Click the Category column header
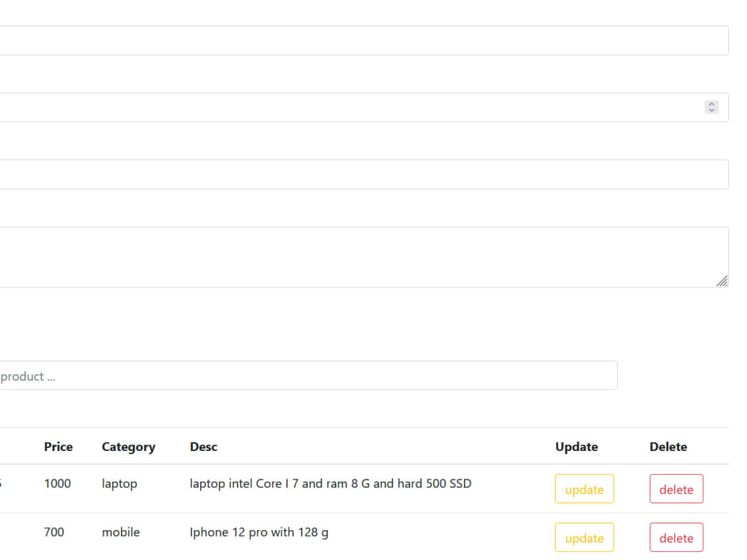 pyautogui.click(x=128, y=447)
